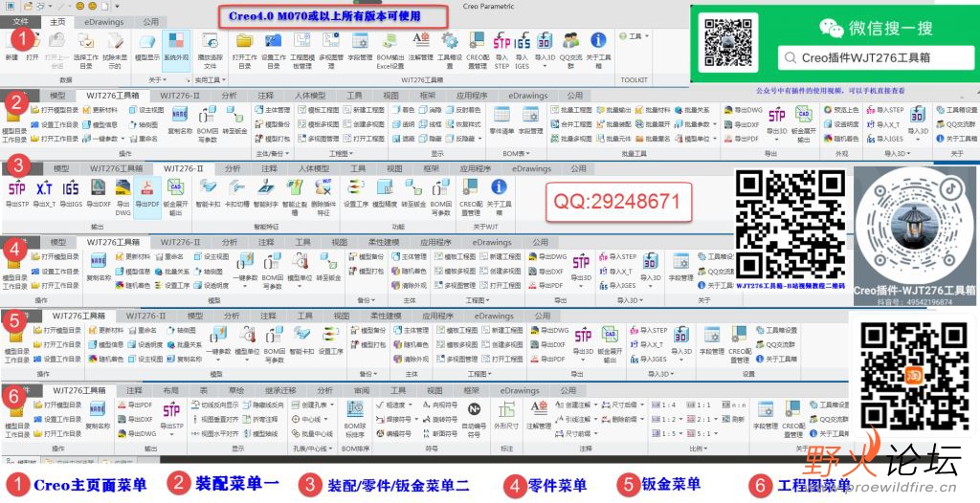Switch to the 主页 tab
Image resolution: width=980 pixels, height=503 pixels.
(x=58, y=21)
